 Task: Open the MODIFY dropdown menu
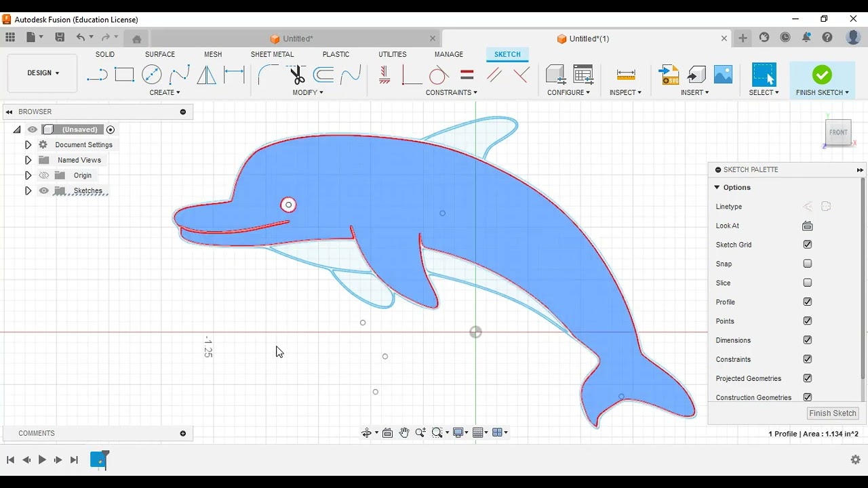[308, 92]
